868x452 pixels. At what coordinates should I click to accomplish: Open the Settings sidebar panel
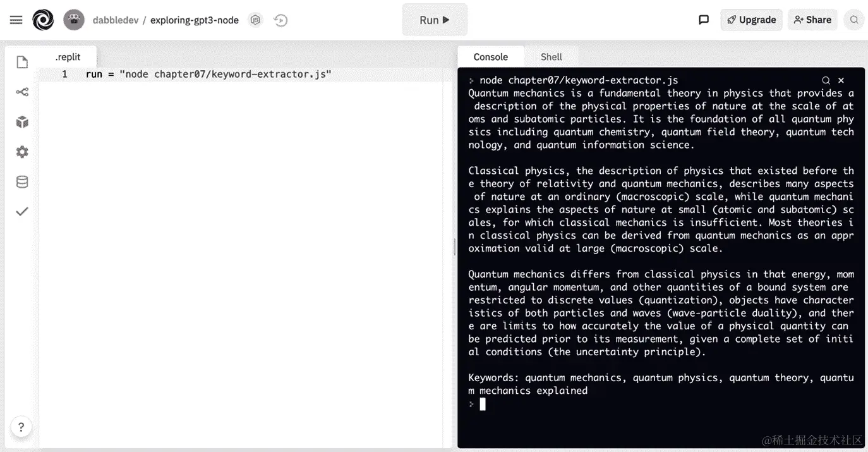coord(21,152)
